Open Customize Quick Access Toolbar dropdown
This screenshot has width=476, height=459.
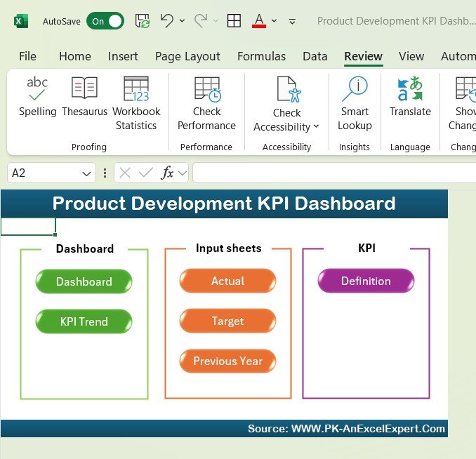pyautogui.click(x=292, y=21)
